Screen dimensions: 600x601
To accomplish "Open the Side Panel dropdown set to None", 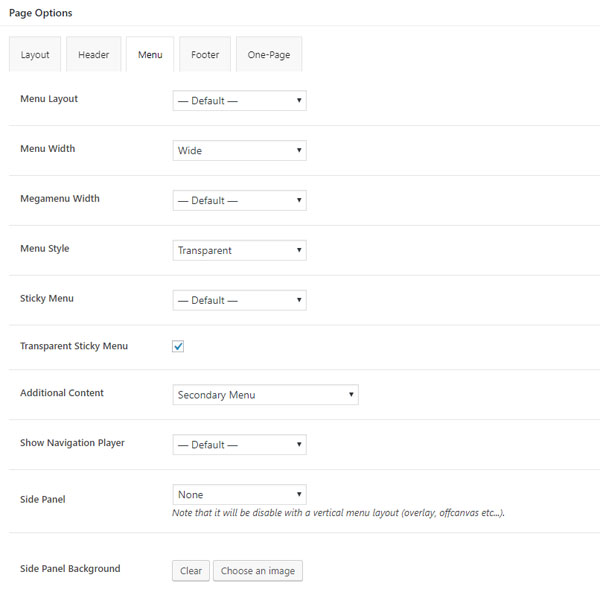I will point(240,494).
